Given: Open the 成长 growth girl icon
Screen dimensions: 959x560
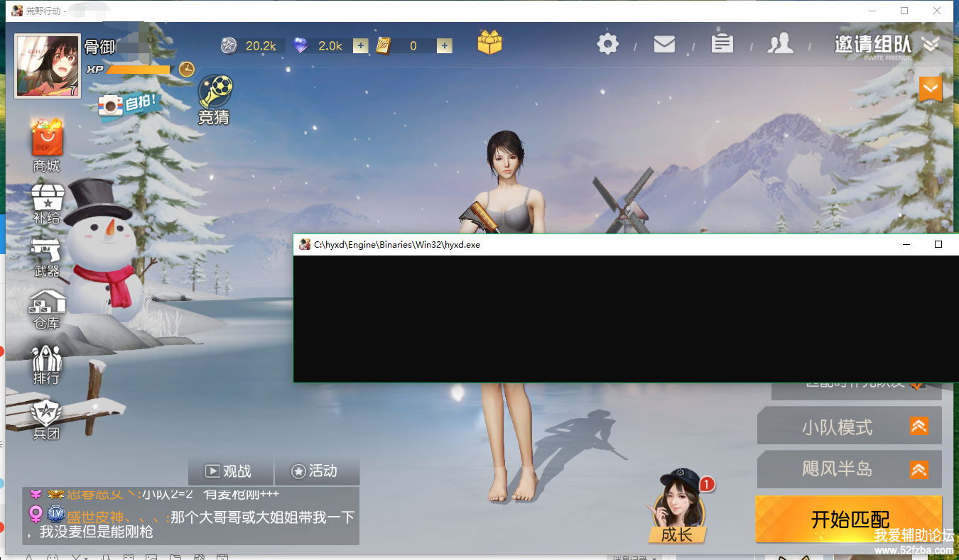Looking at the screenshot, I should click(x=677, y=507).
